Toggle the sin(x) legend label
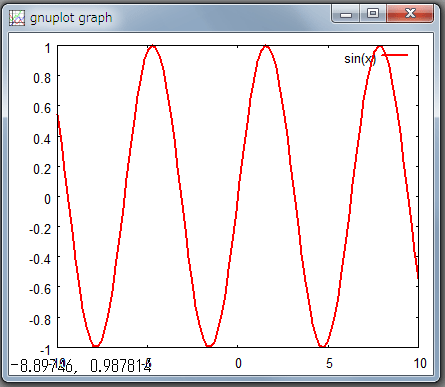Screen dimensions: 445x387 pos(360,59)
